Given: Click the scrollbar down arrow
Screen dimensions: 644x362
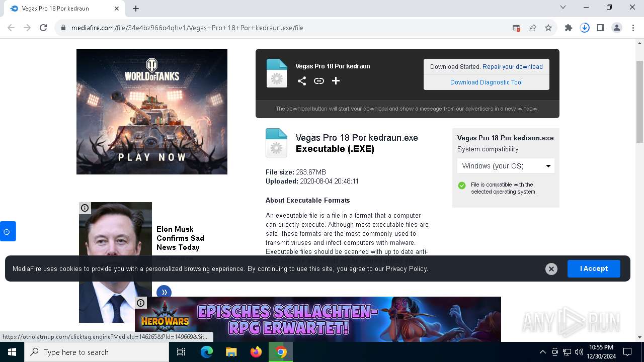Looking at the screenshot, I should coord(639,337).
